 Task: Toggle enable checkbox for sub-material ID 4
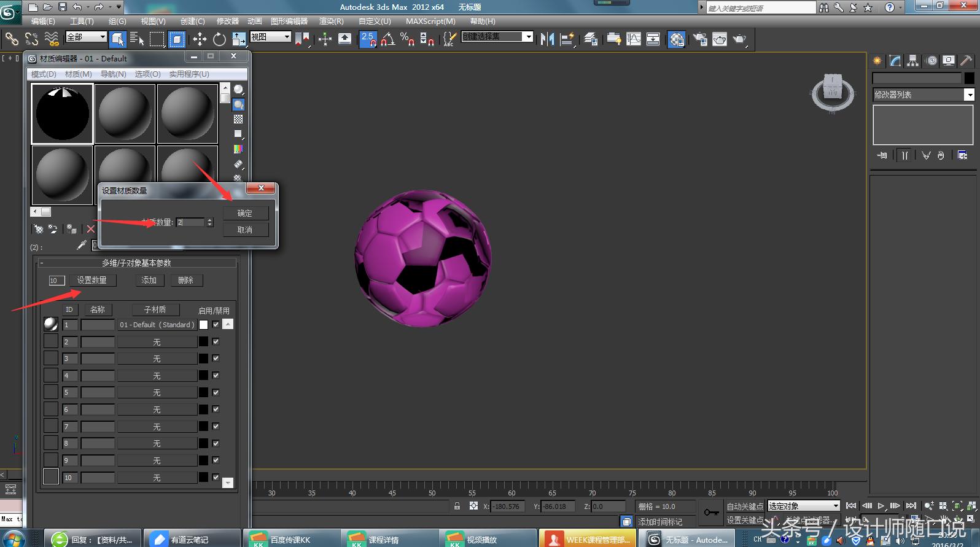216,375
